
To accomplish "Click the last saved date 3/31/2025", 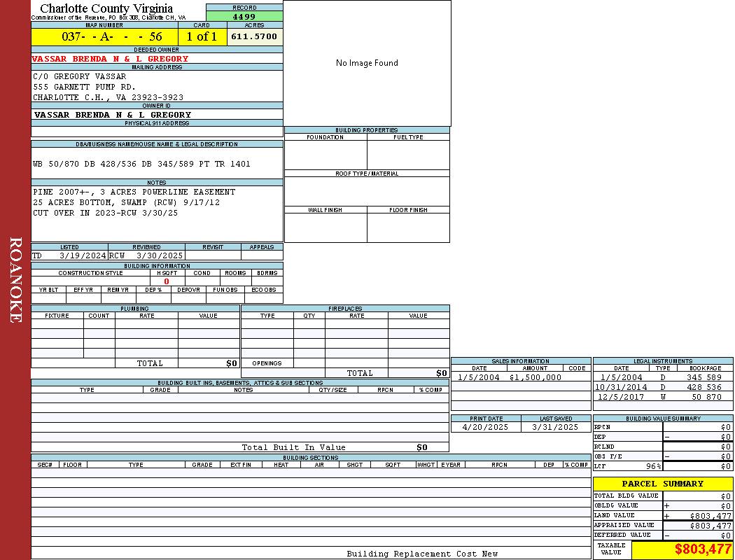I will [555, 427].
